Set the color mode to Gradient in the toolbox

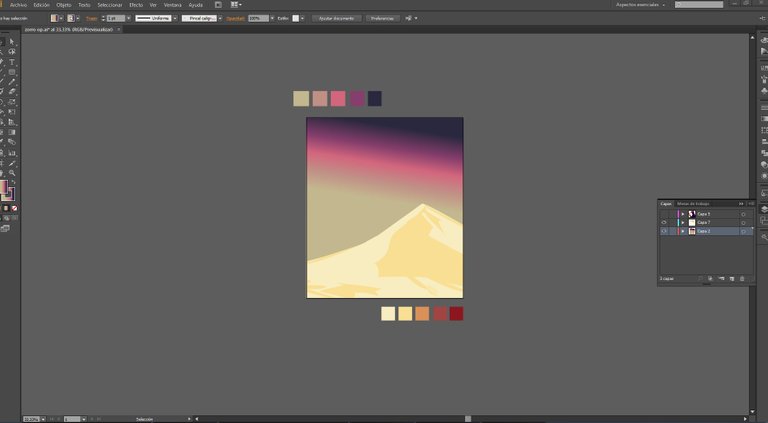6,208
